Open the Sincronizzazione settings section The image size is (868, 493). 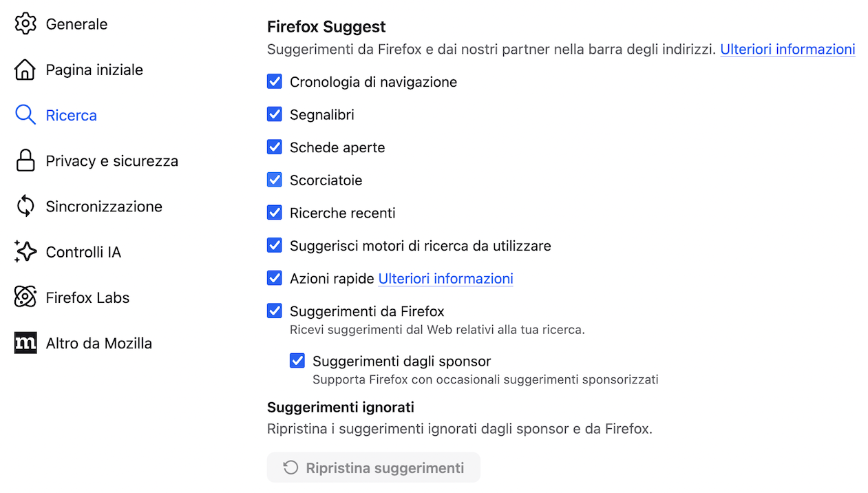point(104,206)
